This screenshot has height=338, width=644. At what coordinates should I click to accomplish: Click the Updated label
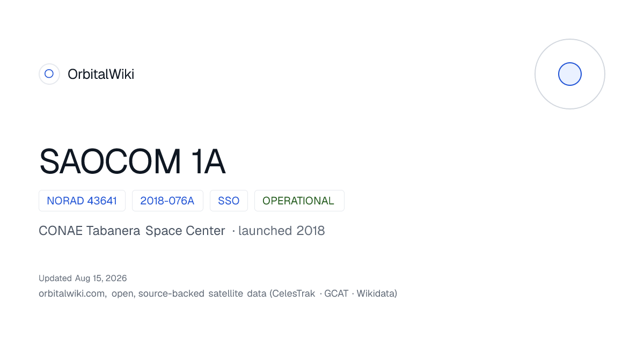point(55,278)
